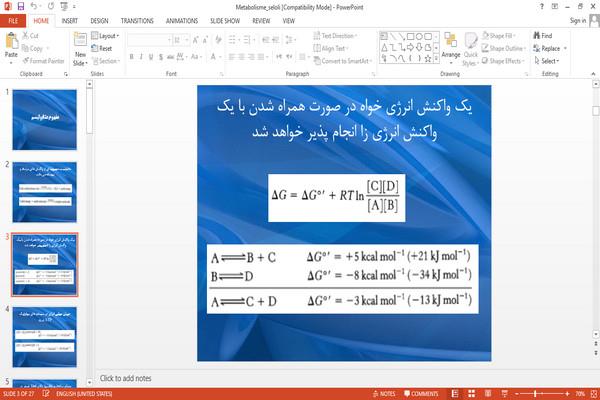Toggle align text left
This screenshot has width=600, height=400.
click(232, 57)
